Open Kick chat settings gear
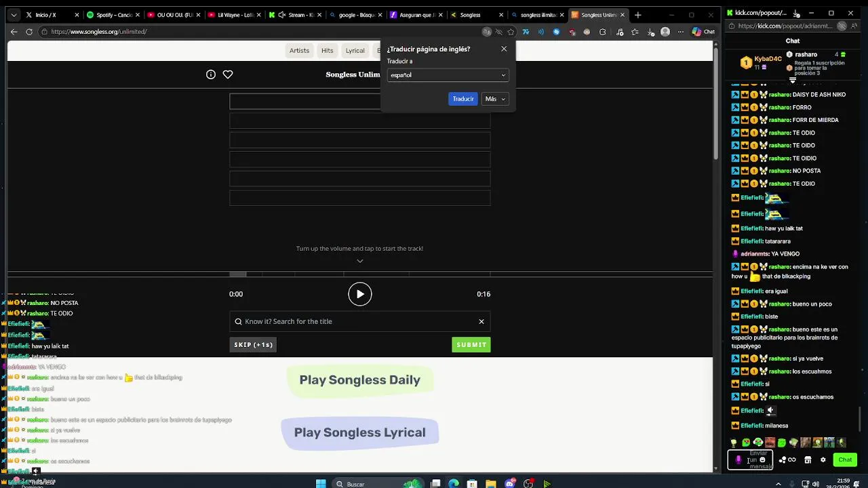The width and height of the screenshot is (868, 488). [823, 460]
